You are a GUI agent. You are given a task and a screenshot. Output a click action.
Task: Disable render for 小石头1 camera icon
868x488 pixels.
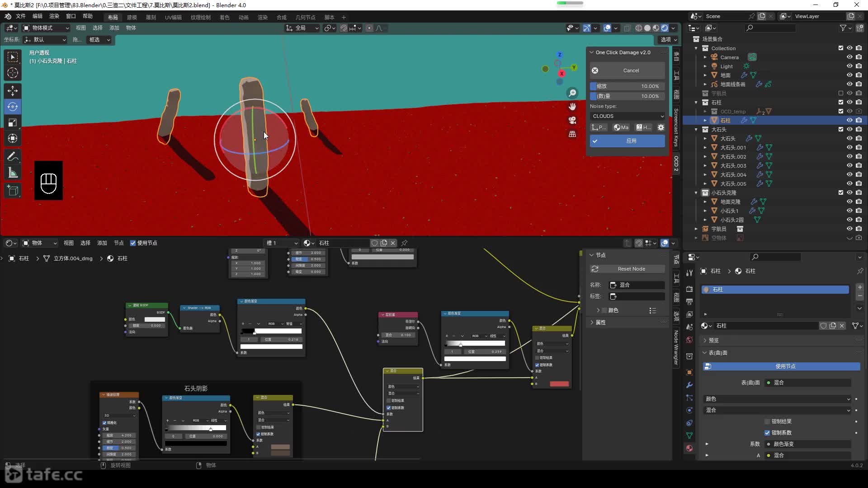point(859,211)
